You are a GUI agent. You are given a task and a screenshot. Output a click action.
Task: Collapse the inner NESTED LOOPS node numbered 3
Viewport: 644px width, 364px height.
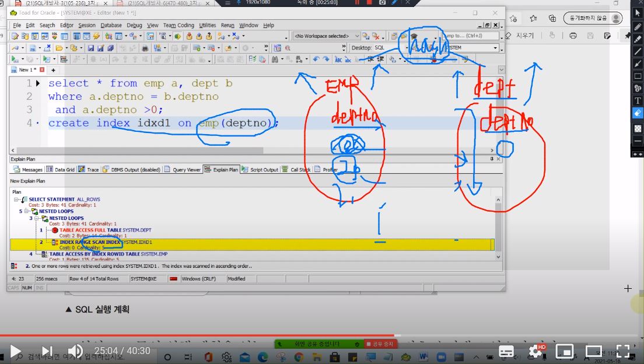click(37, 218)
